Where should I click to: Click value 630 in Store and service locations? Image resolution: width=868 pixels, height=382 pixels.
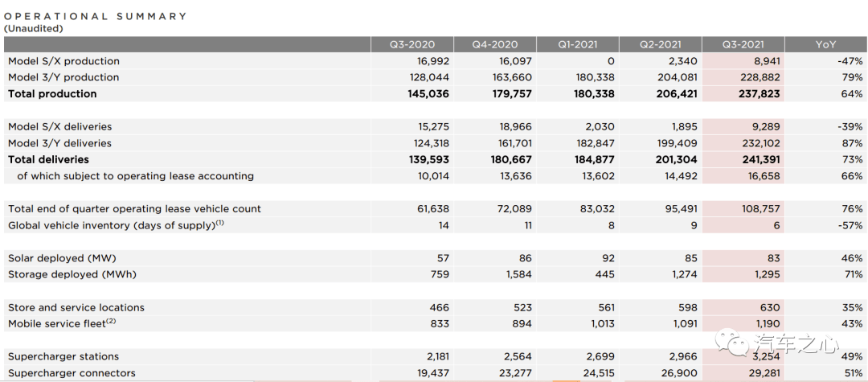[771, 307]
